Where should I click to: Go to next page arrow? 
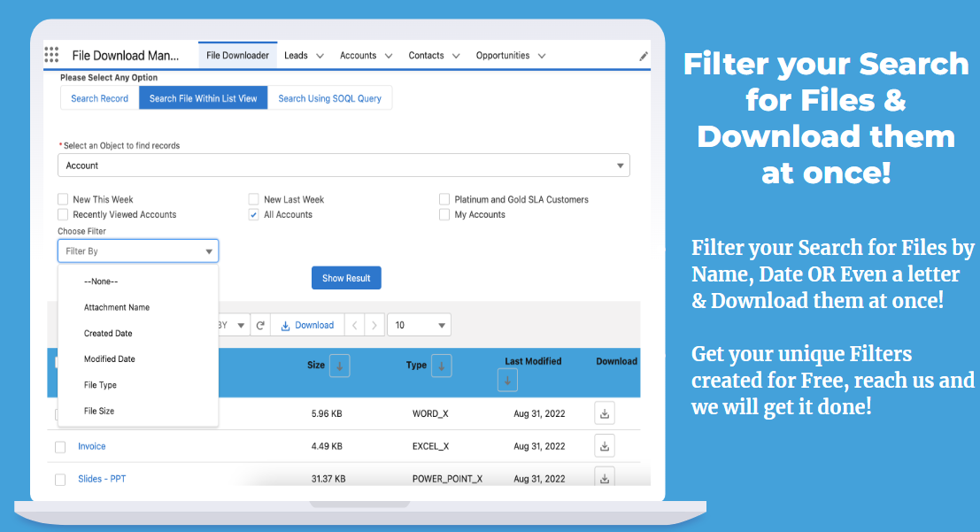[x=375, y=325]
